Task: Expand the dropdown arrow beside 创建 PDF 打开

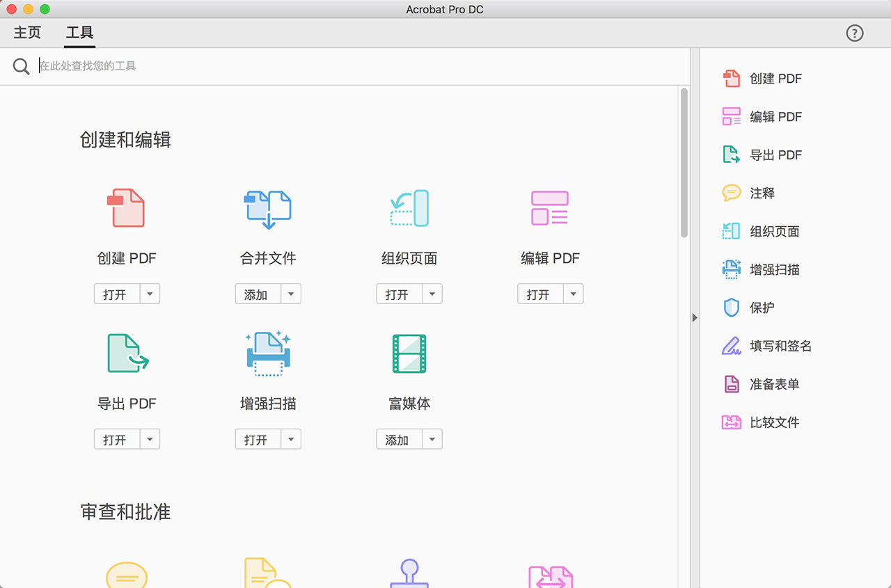Action: coord(150,294)
